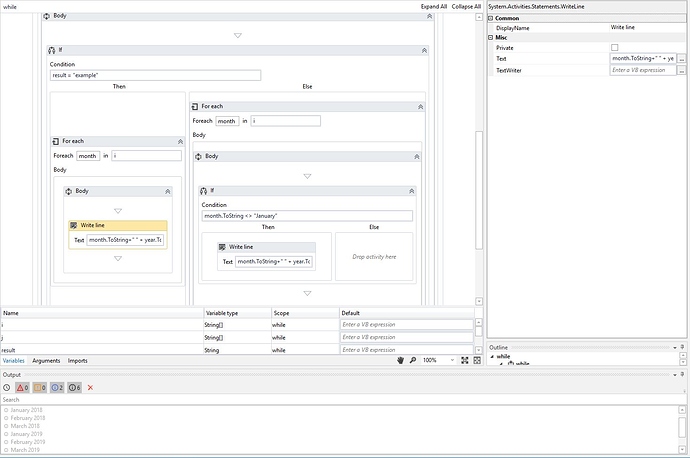Clear output with the red X icon

pos(90,388)
